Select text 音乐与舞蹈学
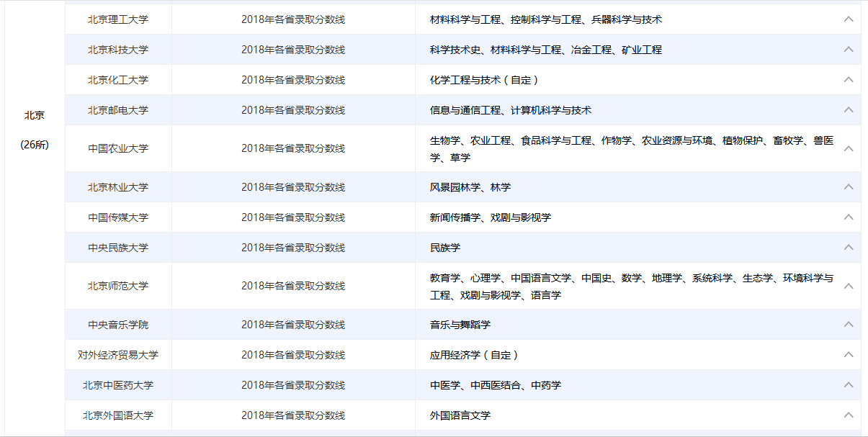Image resolution: width=868 pixels, height=437 pixels. tap(460, 325)
